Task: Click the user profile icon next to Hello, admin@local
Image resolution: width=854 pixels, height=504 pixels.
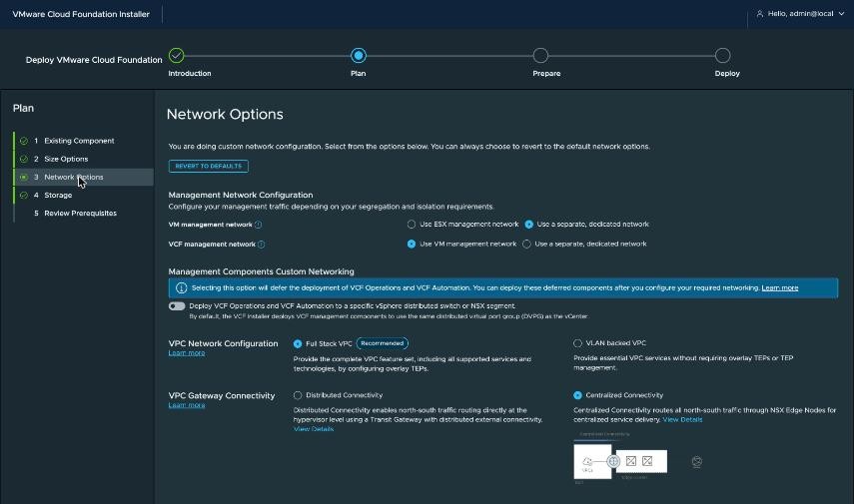Action: (x=760, y=14)
